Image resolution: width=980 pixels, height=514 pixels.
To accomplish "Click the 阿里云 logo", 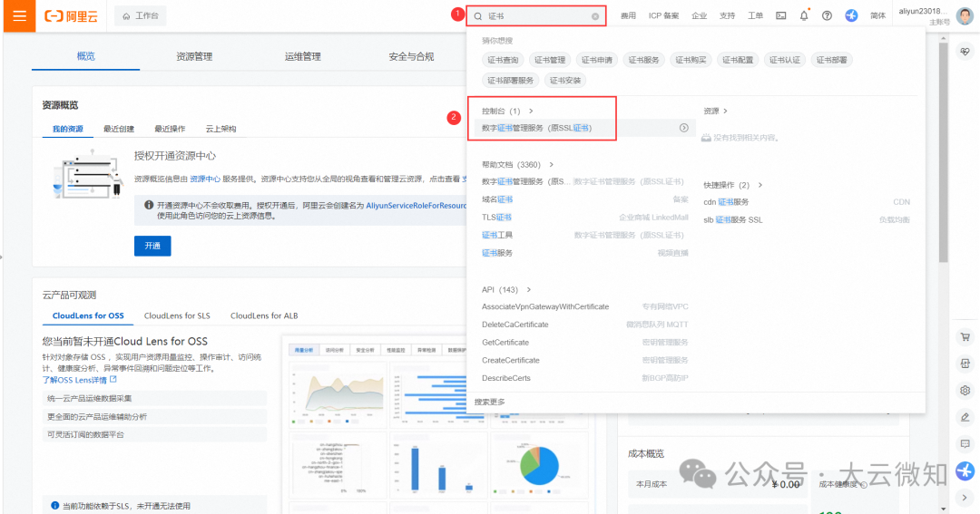I will (72, 16).
